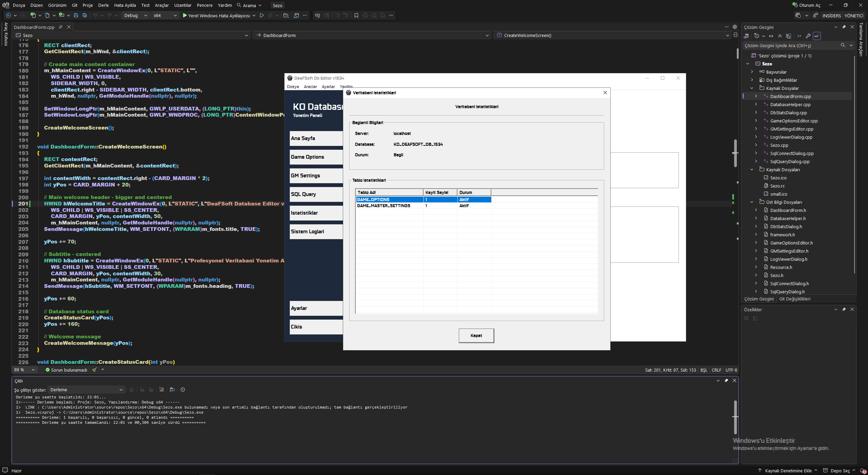This screenshot has height=475, width=868.
Task: Click Collapse All icon in Çözüm Gezgini
Action: pyautogui.click(x=780, y=36)
